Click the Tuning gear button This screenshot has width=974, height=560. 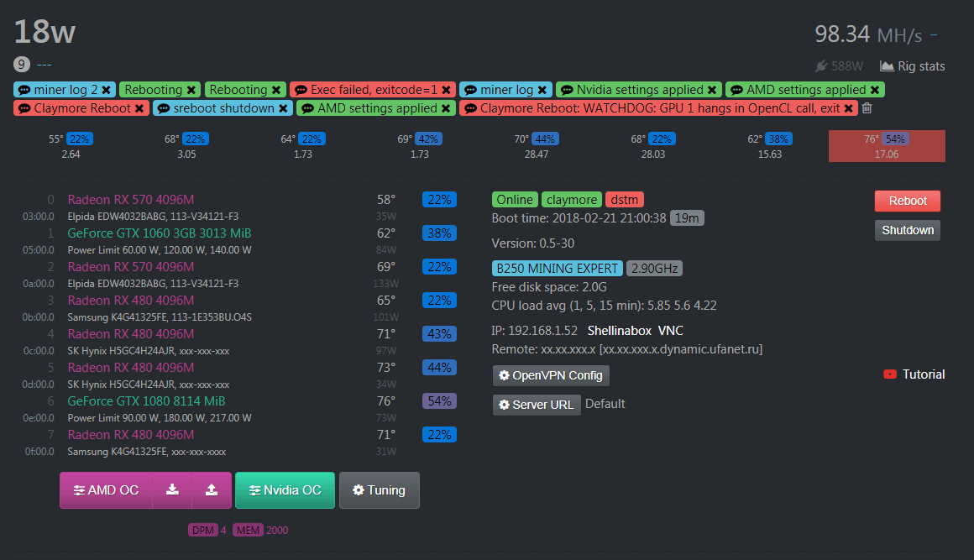pos(379,490)
